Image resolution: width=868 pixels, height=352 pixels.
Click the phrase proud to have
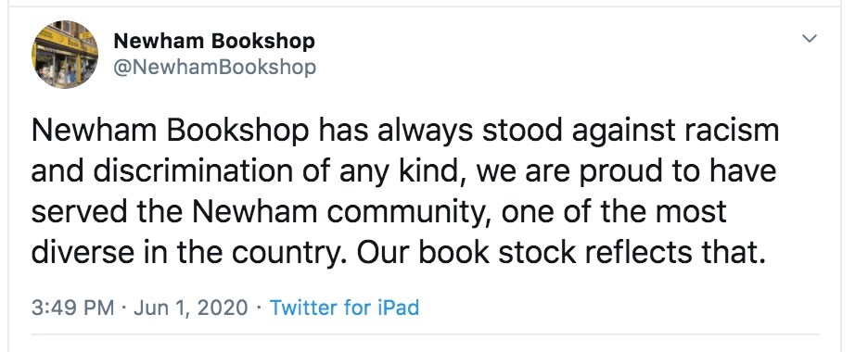[x=678, y=172]
